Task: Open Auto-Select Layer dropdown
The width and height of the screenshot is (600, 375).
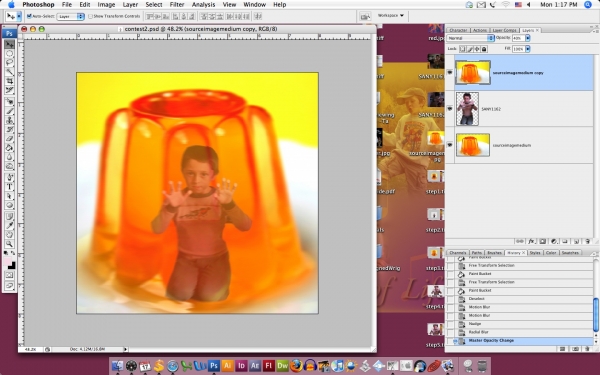Action: [x=70, y=16]
